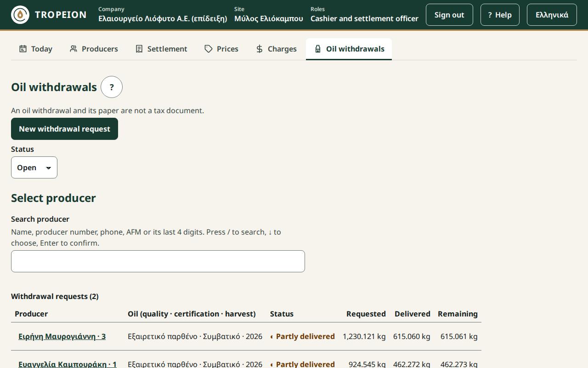Click the oil canister icon in Oil withdrawals tab

tap(318, 49)
